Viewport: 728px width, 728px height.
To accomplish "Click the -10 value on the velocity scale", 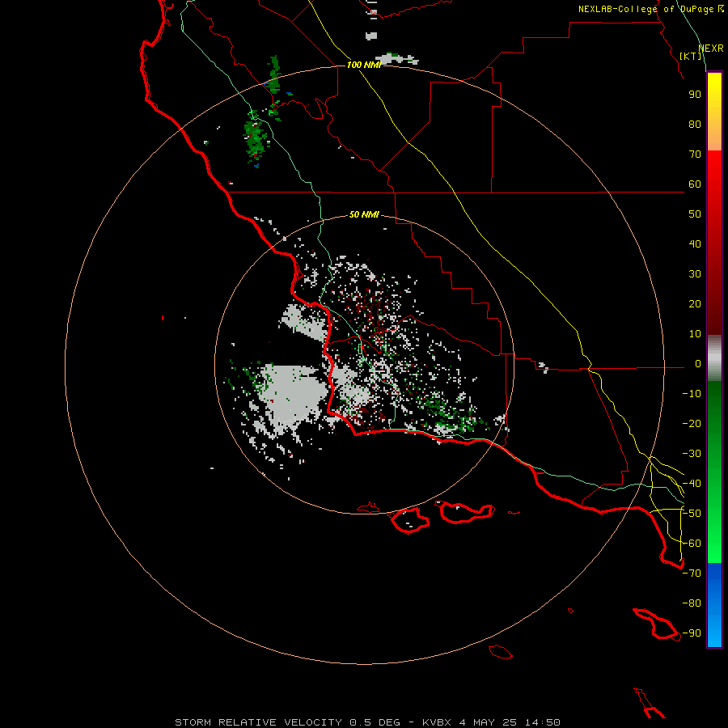I will tap(692, 394).
